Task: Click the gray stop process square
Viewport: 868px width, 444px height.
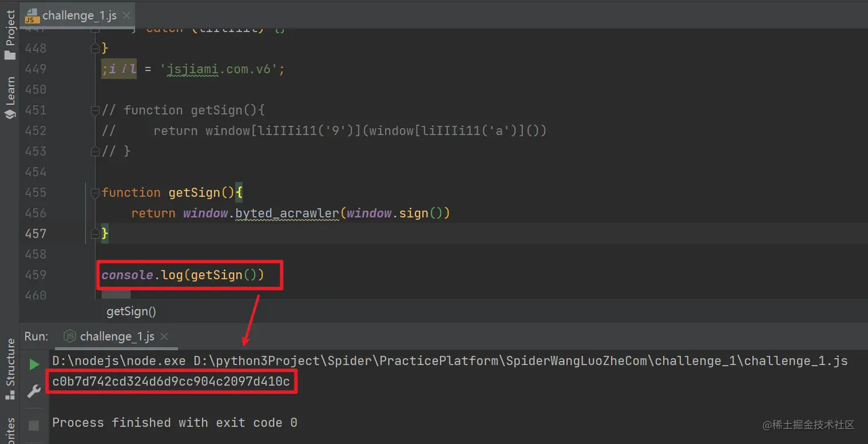Action: tap(34, 425)
